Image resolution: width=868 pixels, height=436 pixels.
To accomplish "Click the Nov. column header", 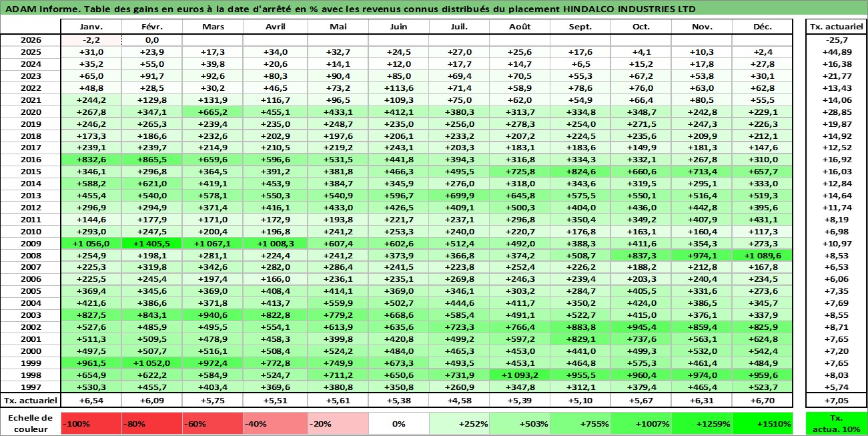I will [x=702, y=27].
